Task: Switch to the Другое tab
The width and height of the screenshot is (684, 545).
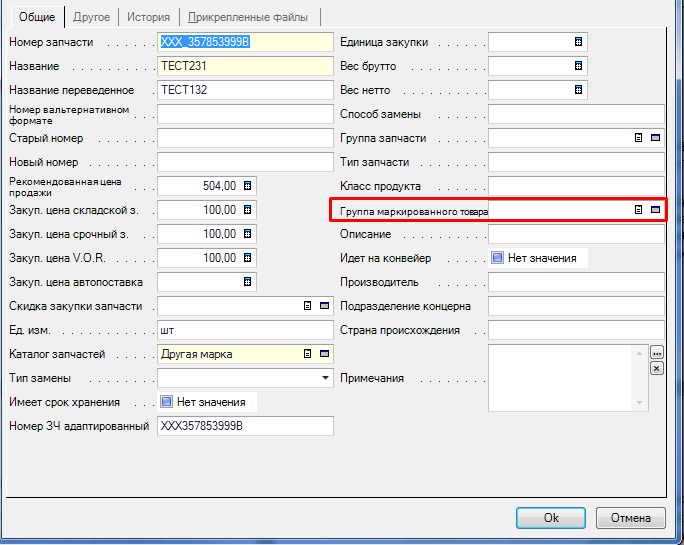Action: 92,17
